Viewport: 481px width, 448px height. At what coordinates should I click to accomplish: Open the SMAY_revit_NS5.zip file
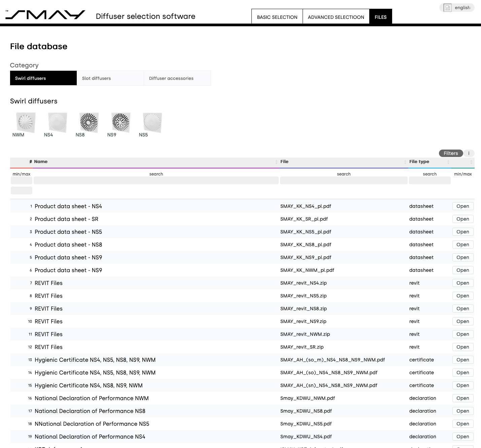click(x=463, y=296)
